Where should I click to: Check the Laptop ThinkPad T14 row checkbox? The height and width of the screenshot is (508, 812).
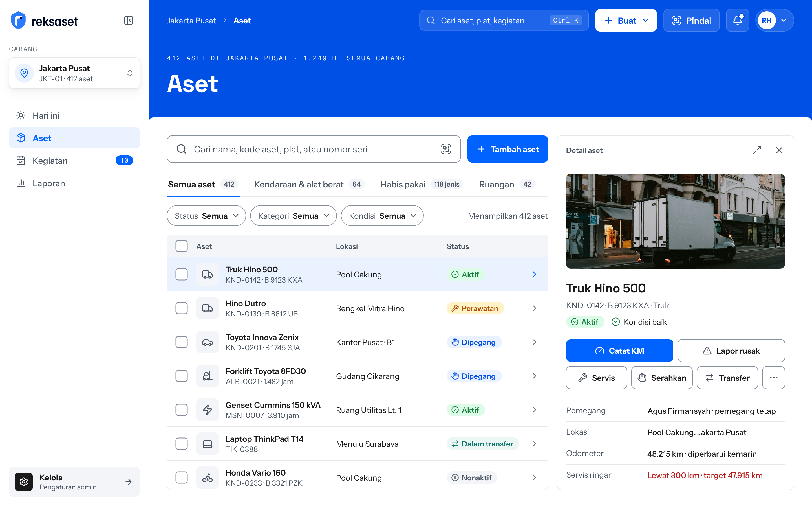(x=182, y=444)
